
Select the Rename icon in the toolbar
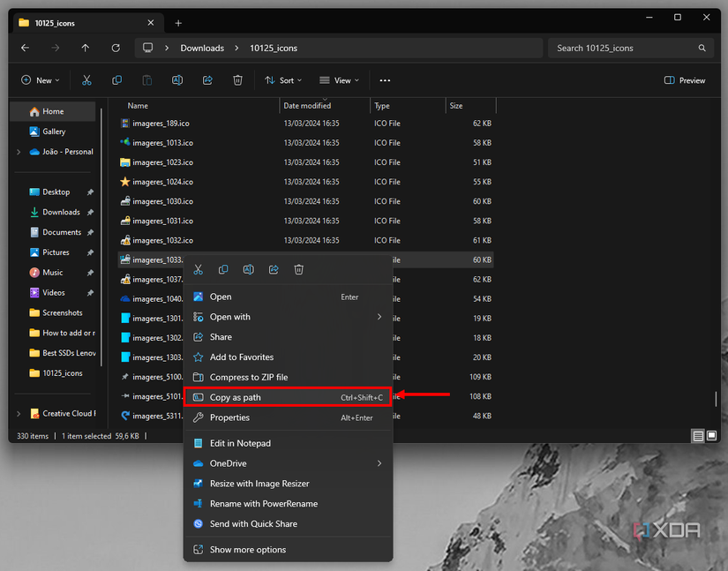click(176, 80)
